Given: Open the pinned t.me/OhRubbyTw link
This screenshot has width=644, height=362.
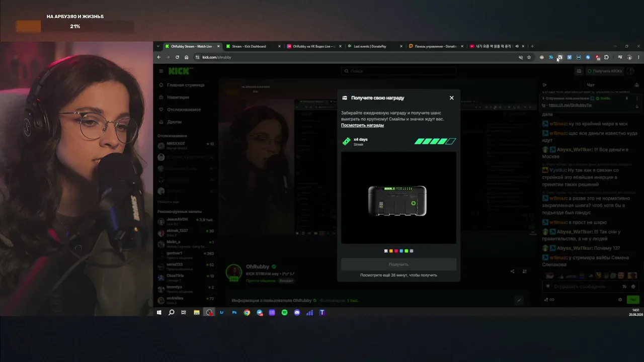Looking at the screenshot, I should pyautogui.click(x=570, y=105).
